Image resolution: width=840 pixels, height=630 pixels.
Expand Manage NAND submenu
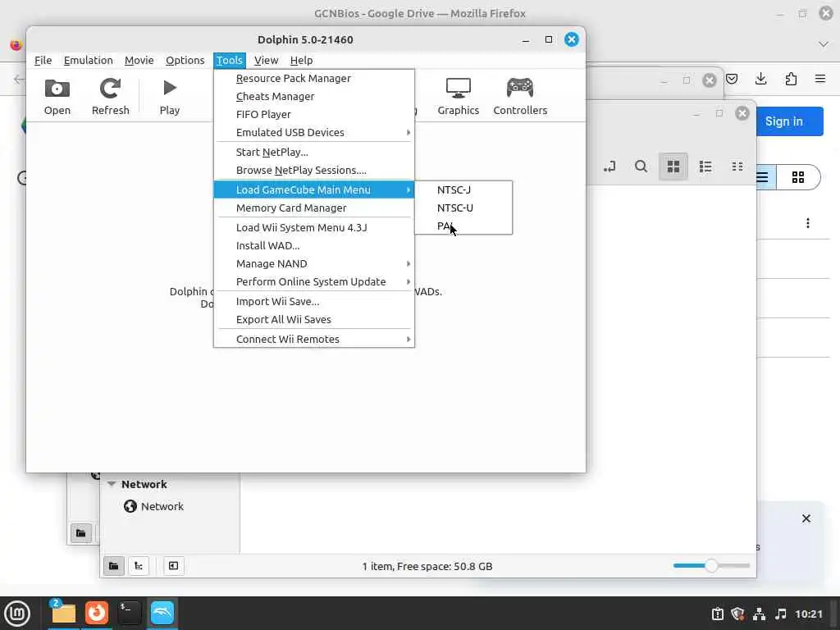click(314, 263)
